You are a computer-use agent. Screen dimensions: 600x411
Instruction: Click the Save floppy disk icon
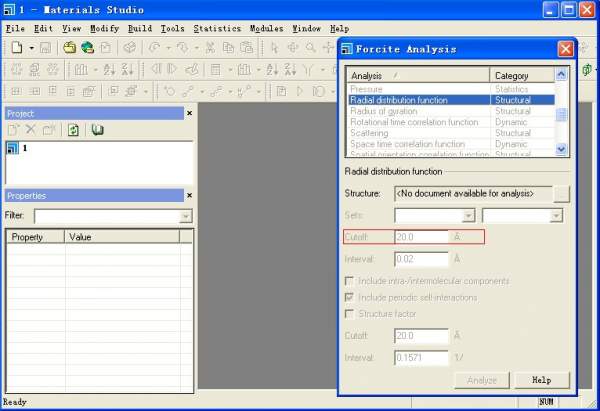click(x=45, y=48)
